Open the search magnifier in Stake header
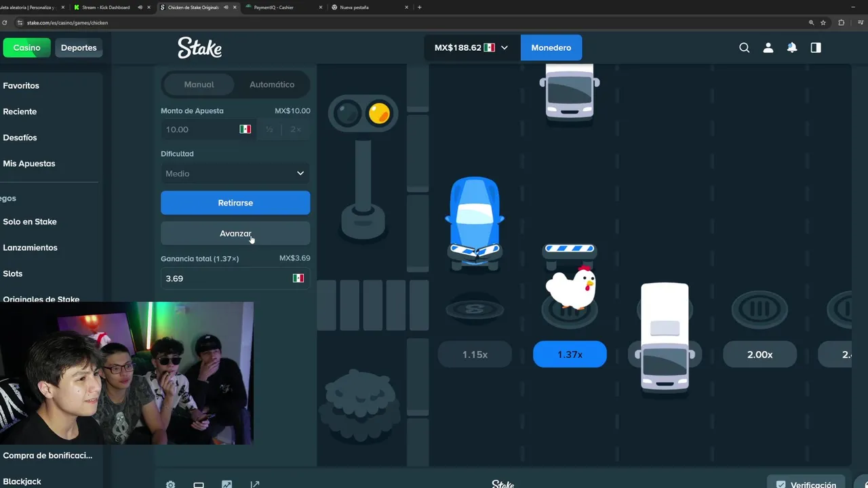Image resolution: width=868 pixels, height=488 pixels. point(744,47)
